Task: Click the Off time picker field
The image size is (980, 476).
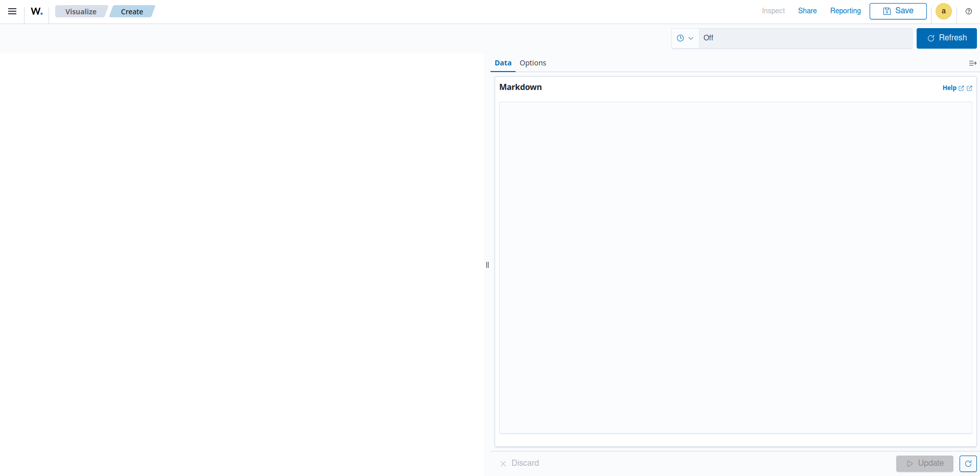Action: coord(805,38)
